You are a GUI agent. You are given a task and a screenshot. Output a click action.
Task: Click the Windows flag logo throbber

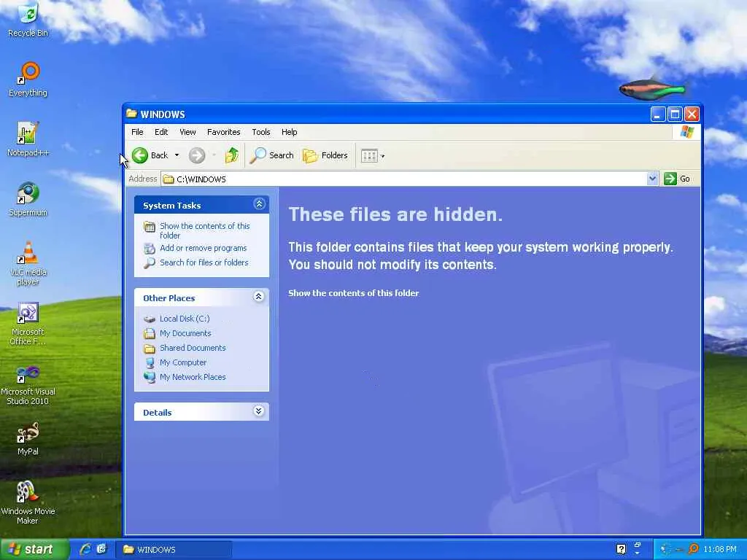pos(687,132)
